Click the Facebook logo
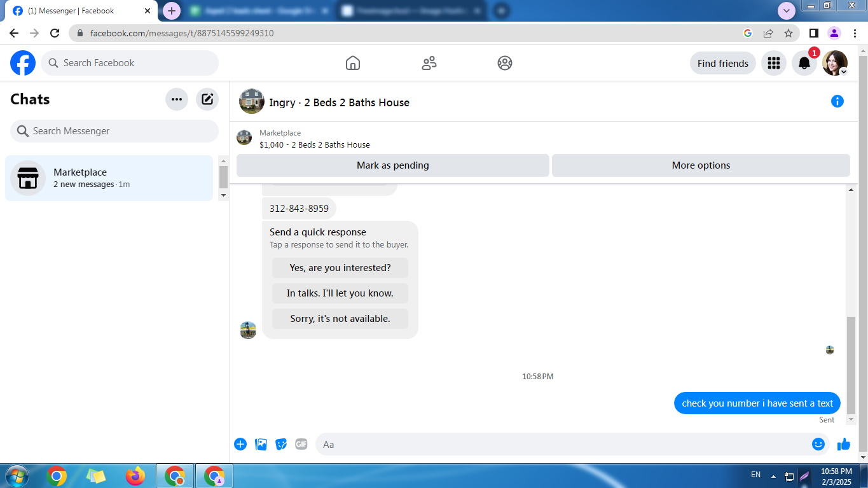Viewport: 868px width, 488px height. 23,63
